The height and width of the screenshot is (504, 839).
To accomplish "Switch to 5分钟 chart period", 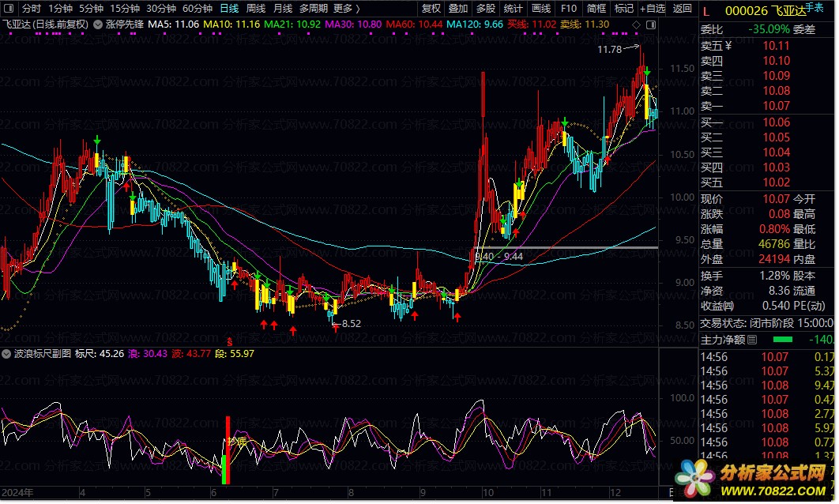I will click(x=91, y=8).
